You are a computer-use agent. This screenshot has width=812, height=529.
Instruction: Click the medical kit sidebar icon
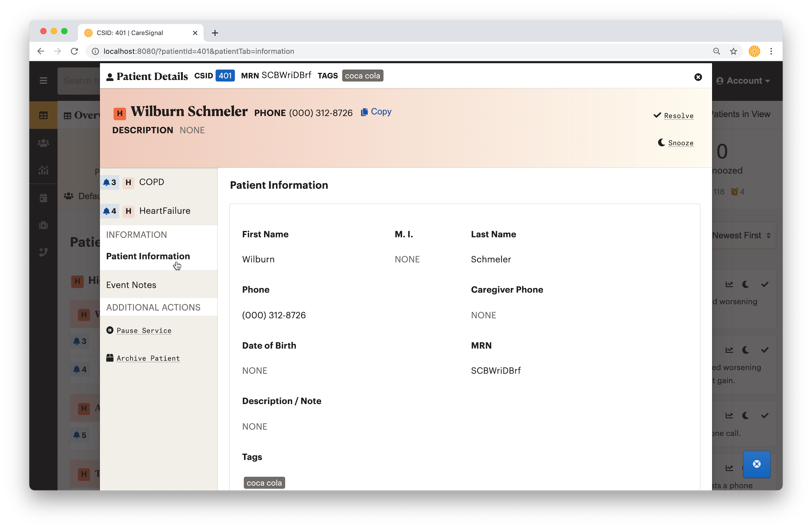pos(43,225)
